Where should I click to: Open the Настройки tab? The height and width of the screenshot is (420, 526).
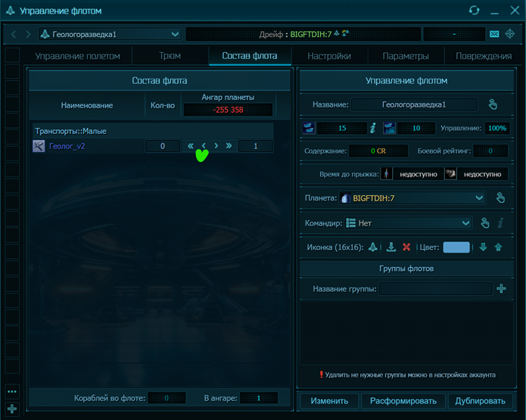[x=329, y=56]
